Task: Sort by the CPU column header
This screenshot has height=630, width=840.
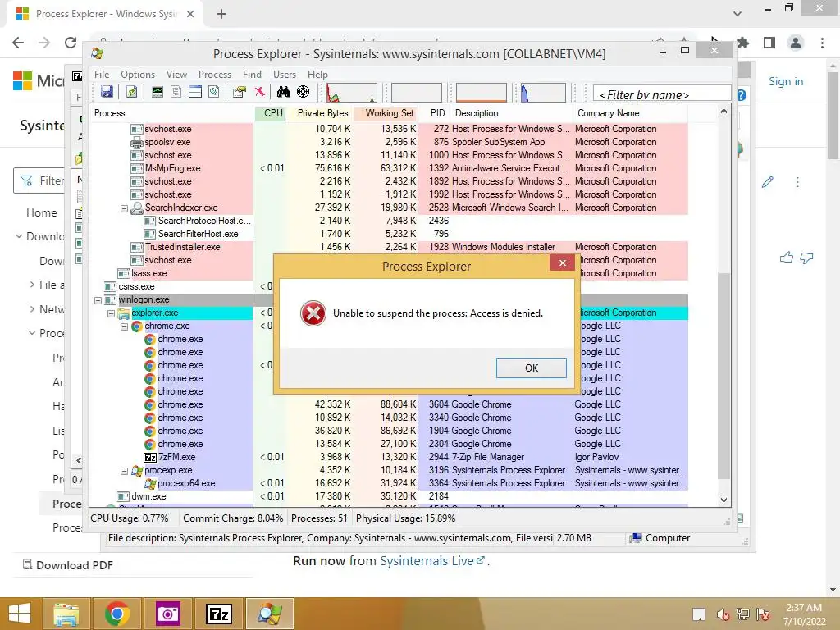Action: click(x=271, y=113)
